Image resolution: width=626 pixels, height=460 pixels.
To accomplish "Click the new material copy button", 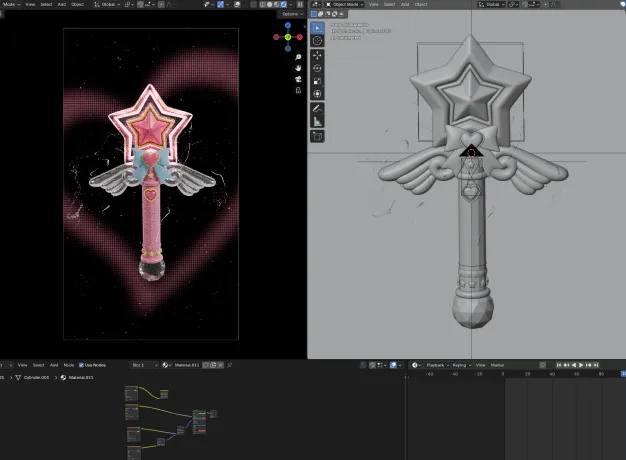I will tap(213, 365).
